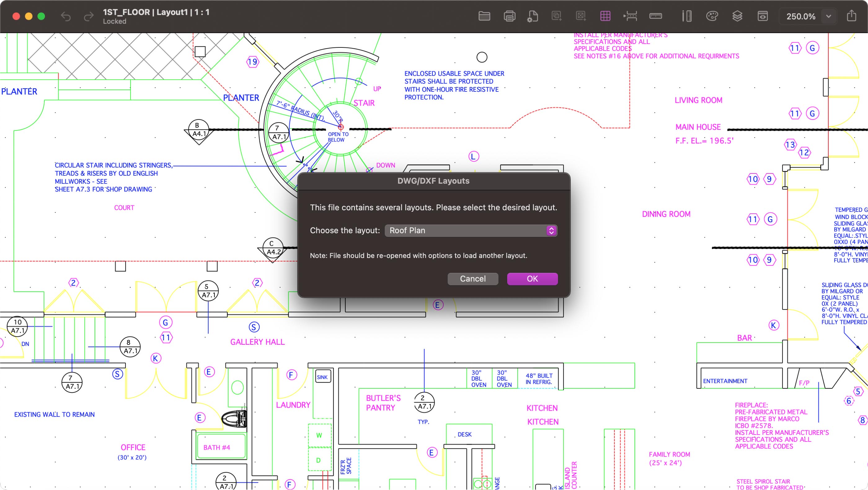Viewport: 868px width, 490px height.
Task: Click the share icon
Action: tap(852, 16)
